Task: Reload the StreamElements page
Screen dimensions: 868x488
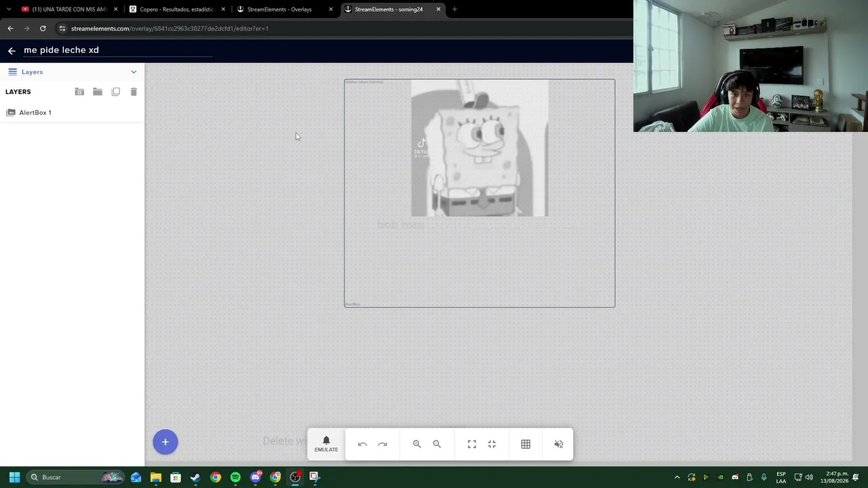Action: (x=43, y=28)
